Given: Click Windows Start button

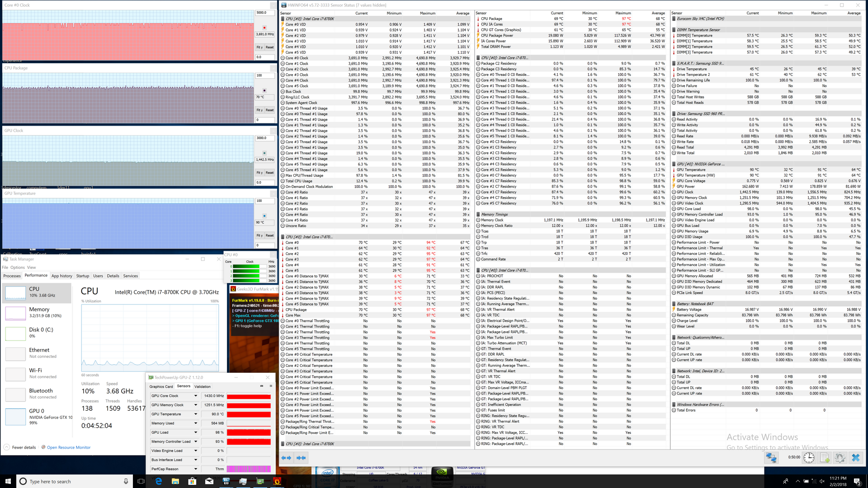Looking at the screenshot, I should pyautogui.click(x=8, y=481).
